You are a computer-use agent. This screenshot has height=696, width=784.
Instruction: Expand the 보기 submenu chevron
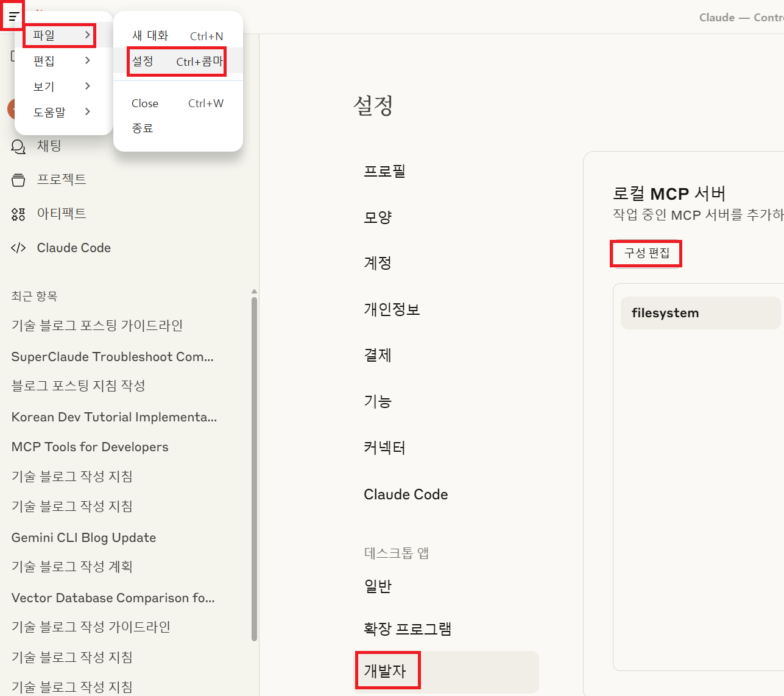tap(88, 86)
